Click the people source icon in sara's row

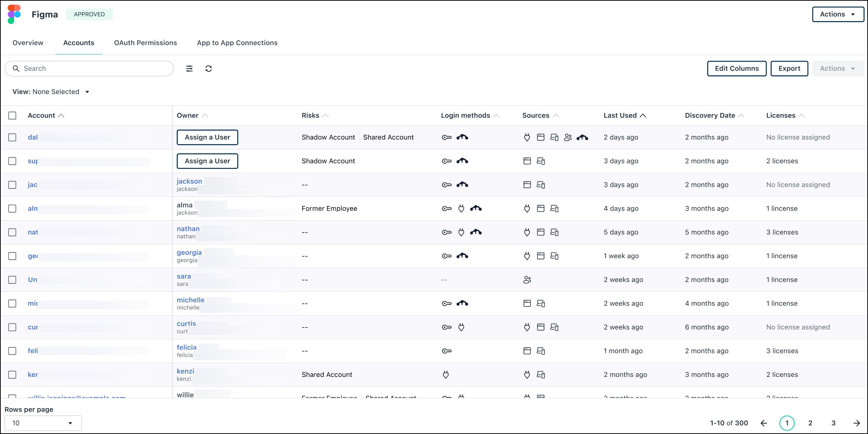527,280
